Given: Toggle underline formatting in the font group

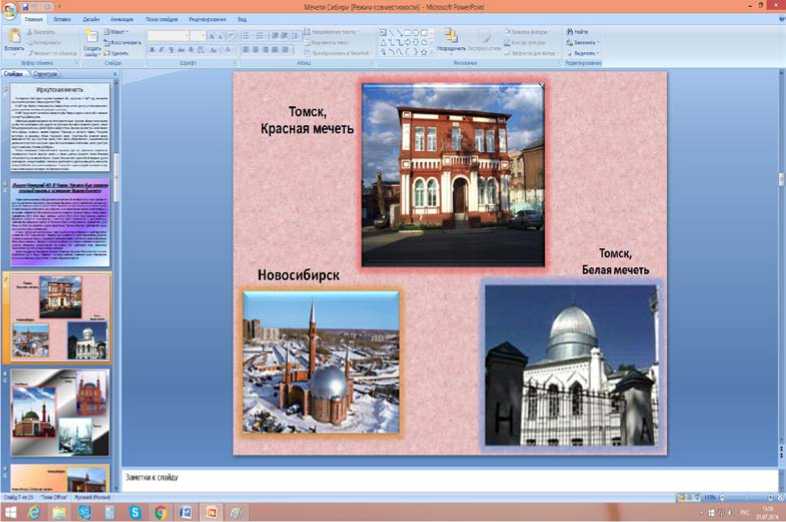Looking at the screenshot, I should 171,49.
